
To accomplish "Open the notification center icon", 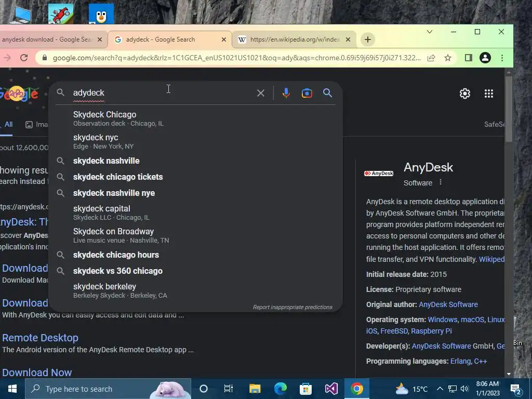I will 516,389.
